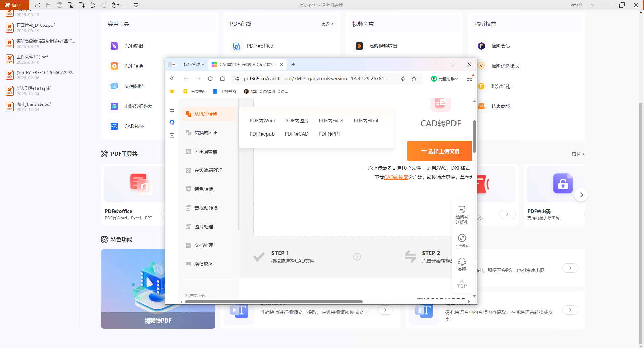Open the 元宝助手 dropdown
This screenshot has height=348, width=644.
pyautogui.click(x=444, y=79)
